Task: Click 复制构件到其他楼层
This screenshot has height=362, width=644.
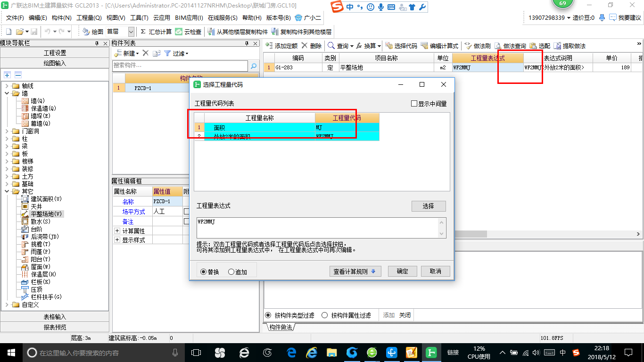Action: 302,32
